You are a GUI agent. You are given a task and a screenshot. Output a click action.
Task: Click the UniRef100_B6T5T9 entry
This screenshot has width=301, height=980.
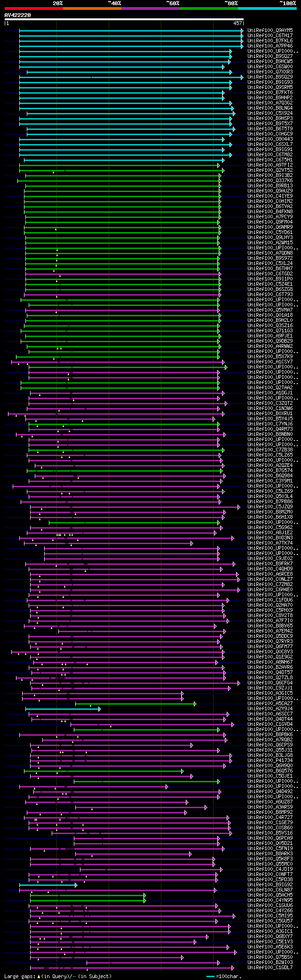(270, 129)
